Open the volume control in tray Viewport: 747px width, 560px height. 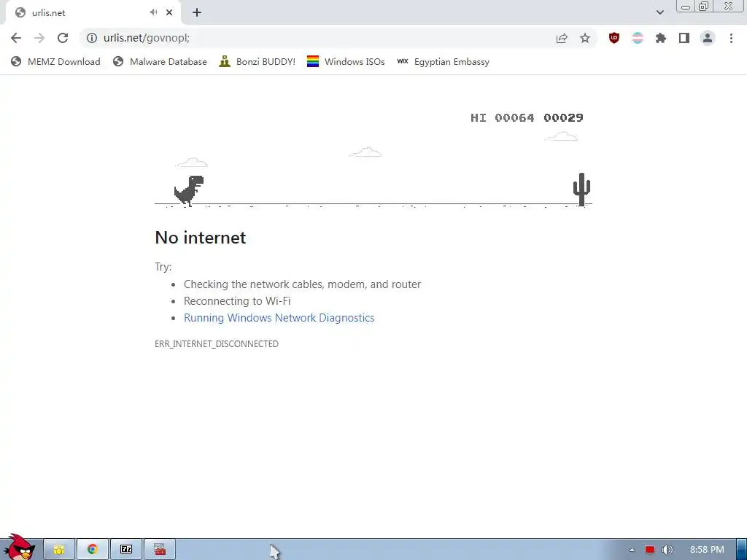(x=667, y=550)
